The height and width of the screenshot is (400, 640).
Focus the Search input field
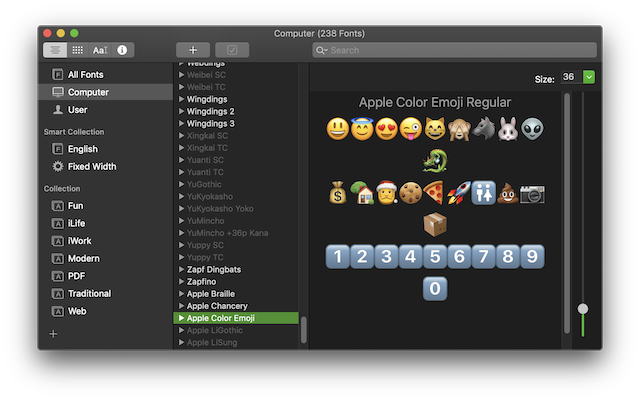pyautogui.click(x=454, y=50)
